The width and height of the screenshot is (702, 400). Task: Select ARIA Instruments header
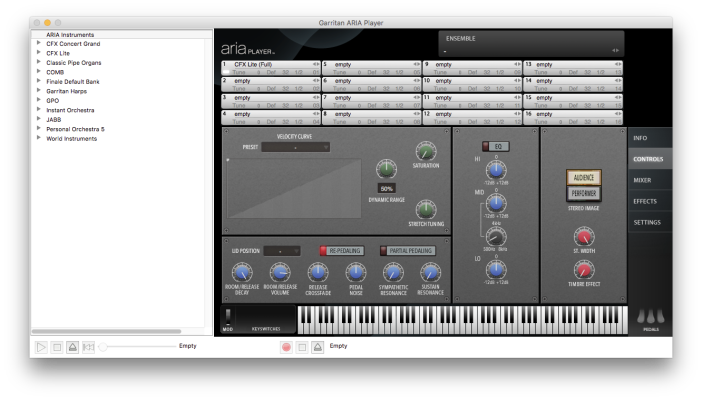[70, 34]
